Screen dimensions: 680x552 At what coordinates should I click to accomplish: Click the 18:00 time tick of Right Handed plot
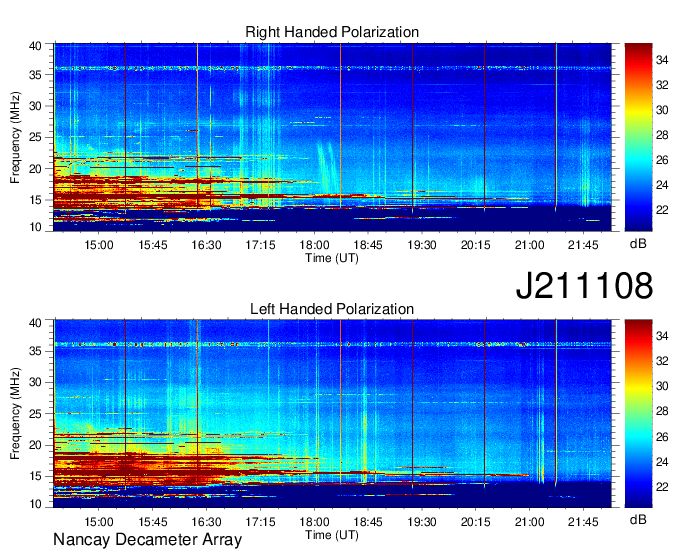(314, 245)
